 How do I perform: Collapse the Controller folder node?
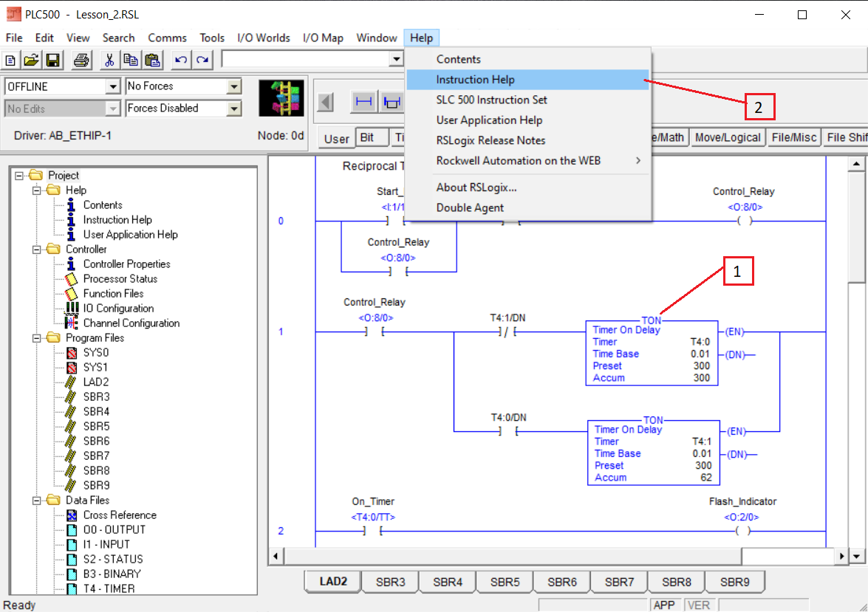click(36, 250)
